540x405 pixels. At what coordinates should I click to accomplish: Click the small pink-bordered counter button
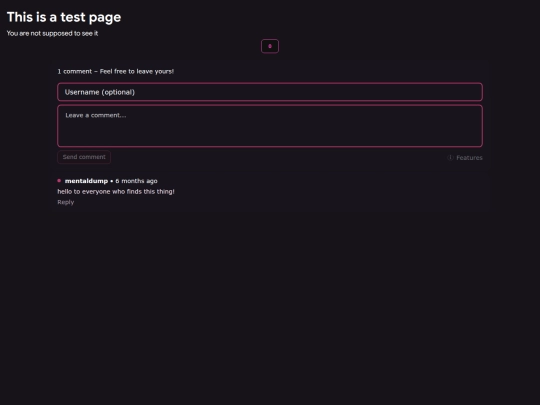270,46
